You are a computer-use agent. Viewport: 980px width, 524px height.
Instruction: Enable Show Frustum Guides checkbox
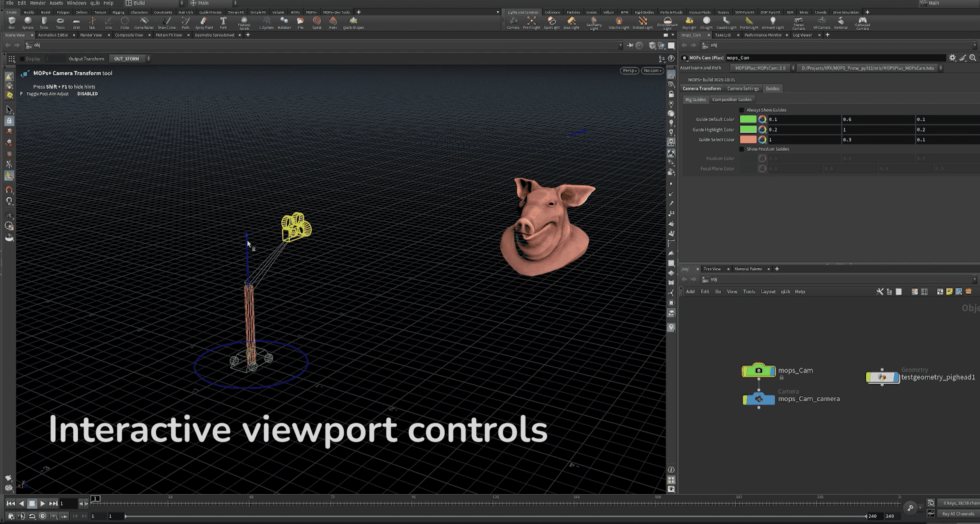(x=742, y=149)
